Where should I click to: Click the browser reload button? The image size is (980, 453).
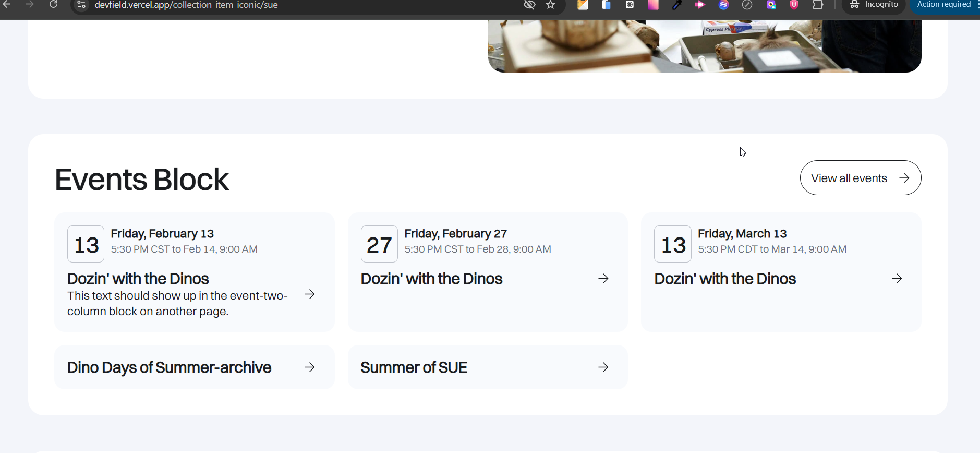pos(53,5)
